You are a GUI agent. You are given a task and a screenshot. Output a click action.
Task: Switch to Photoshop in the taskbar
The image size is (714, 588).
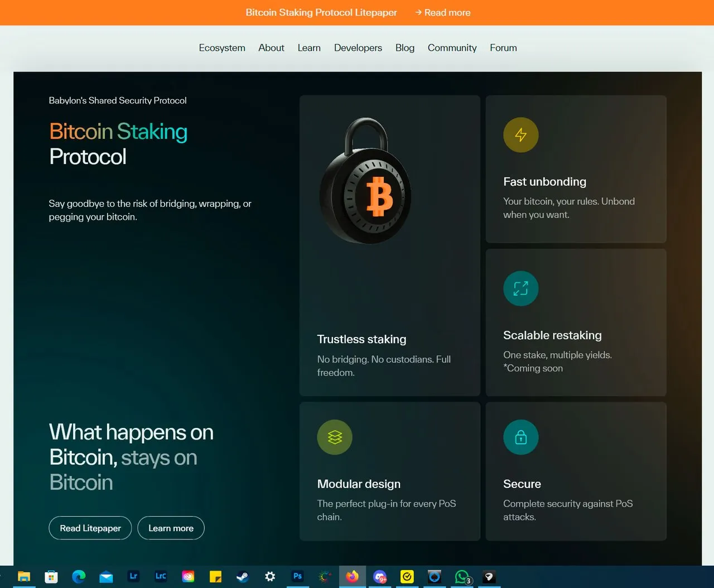pos(297,577)
